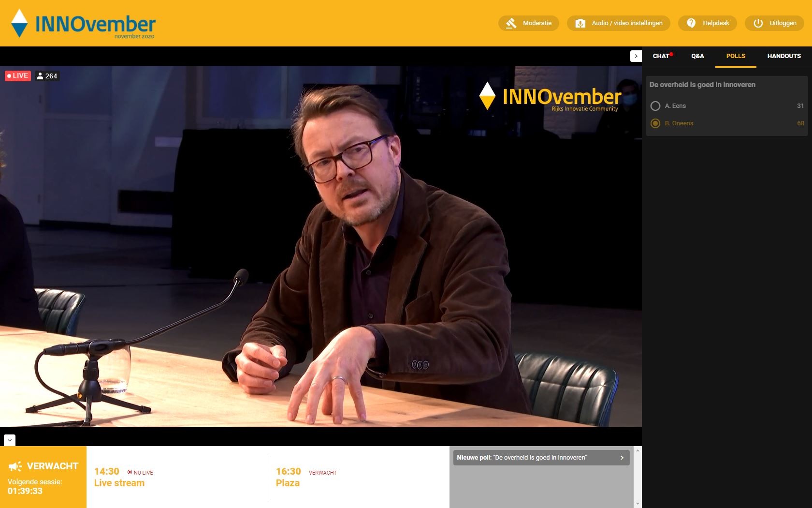
Task: Click the live video stream
Action: (321, 246)
